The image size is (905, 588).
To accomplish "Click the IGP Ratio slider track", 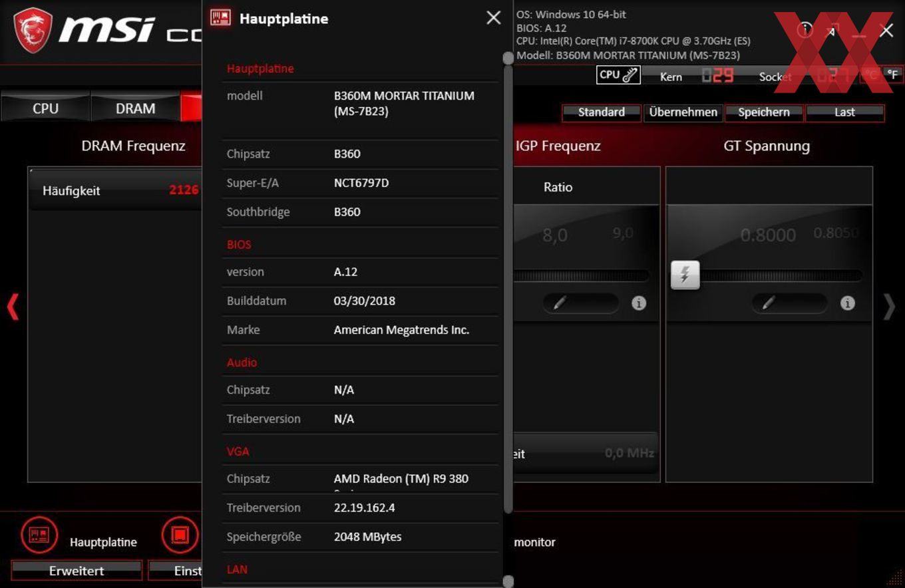I will tap(580, 275).
